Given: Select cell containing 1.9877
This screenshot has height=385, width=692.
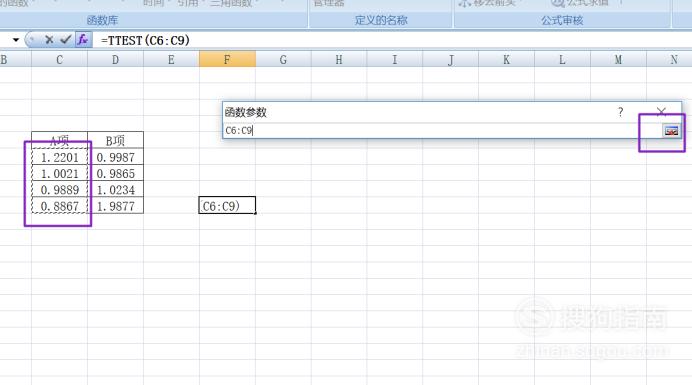Looking at the screenshot, I should coord(115,206).
